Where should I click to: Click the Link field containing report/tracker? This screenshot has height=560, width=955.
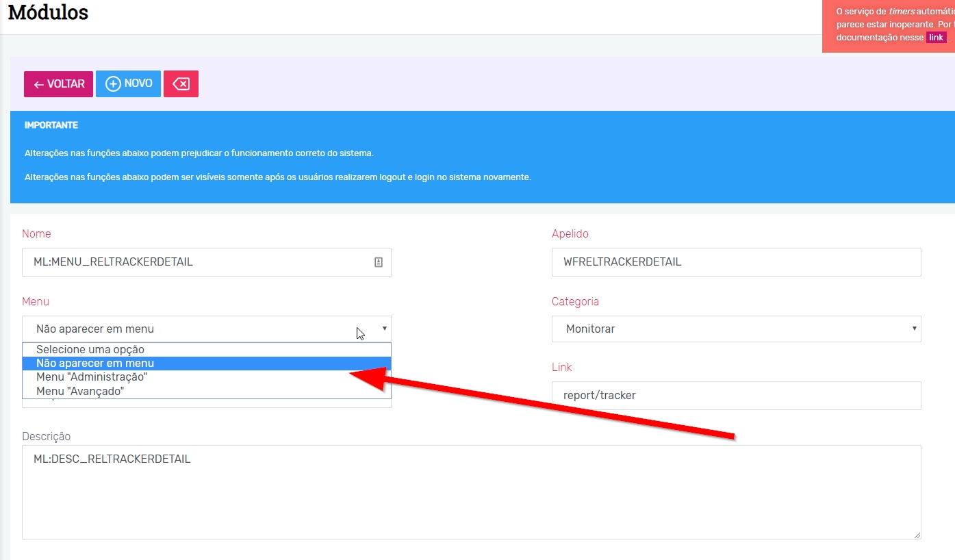736,396
